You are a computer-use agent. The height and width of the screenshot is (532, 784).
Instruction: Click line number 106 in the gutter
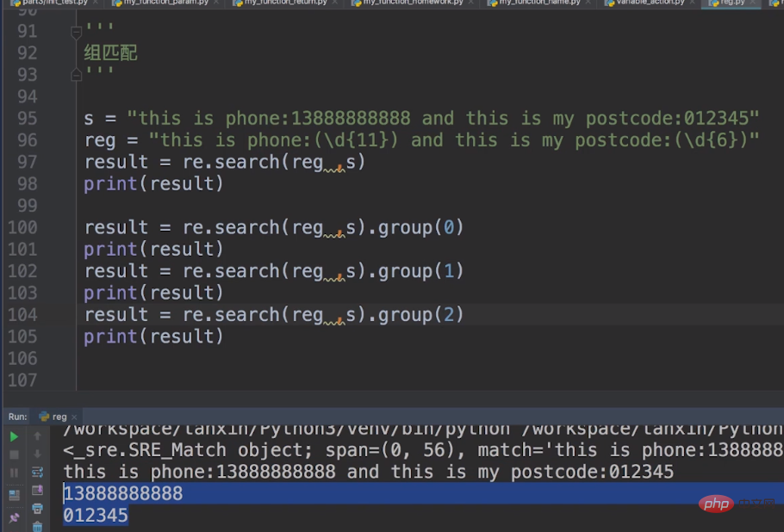click(22, 358)
